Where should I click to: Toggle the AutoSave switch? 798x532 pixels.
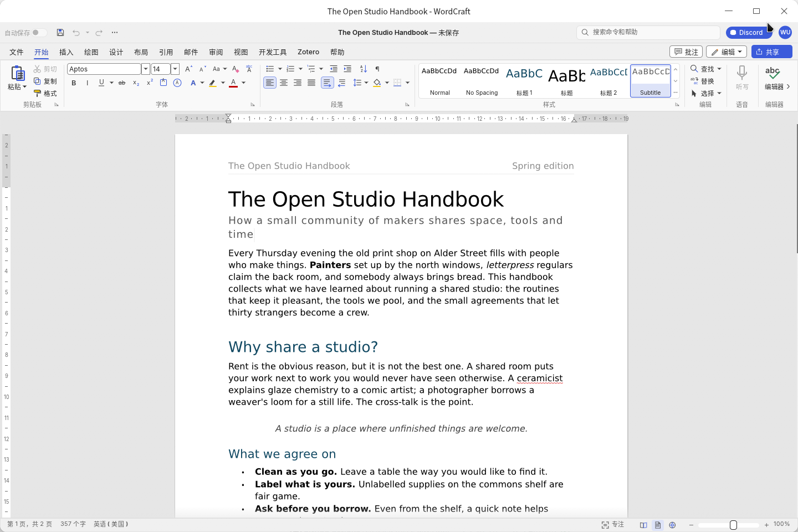click(39, 33)
